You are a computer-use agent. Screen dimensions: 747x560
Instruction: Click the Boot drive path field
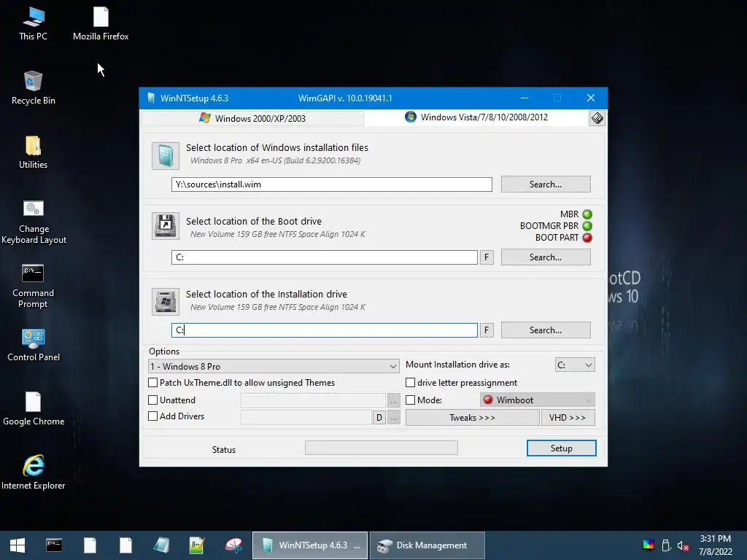coord(325,257)
